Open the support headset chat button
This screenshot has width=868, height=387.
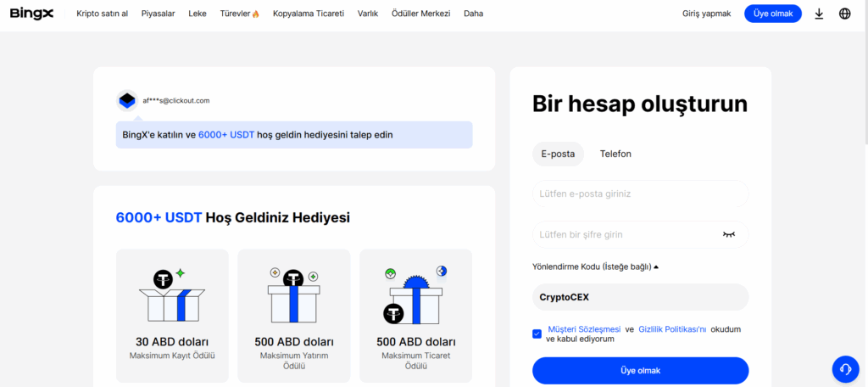(x=845, y=368)
